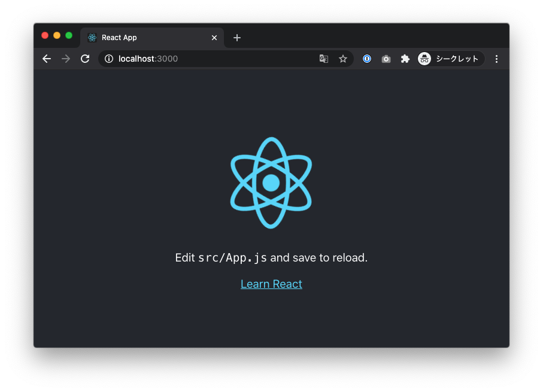The height and width of the screenshot is (392, 543).
Task: Click the forward navigation arrow
Action: coord(66,59)
